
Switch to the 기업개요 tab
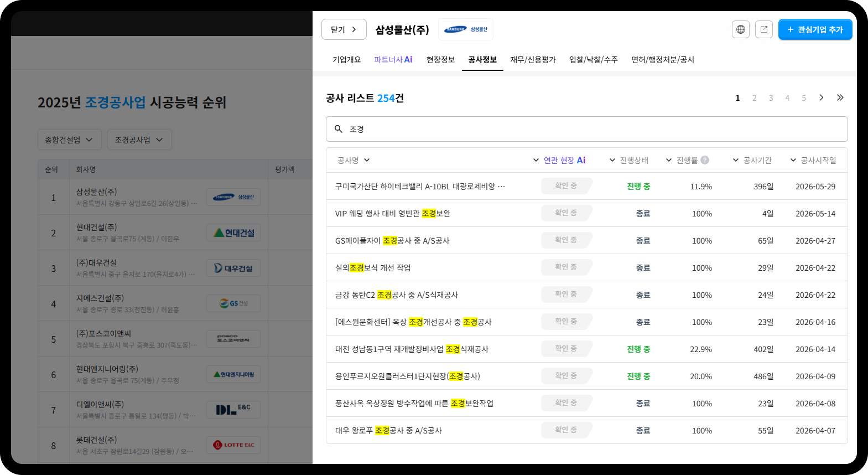[x=346, y=59]
